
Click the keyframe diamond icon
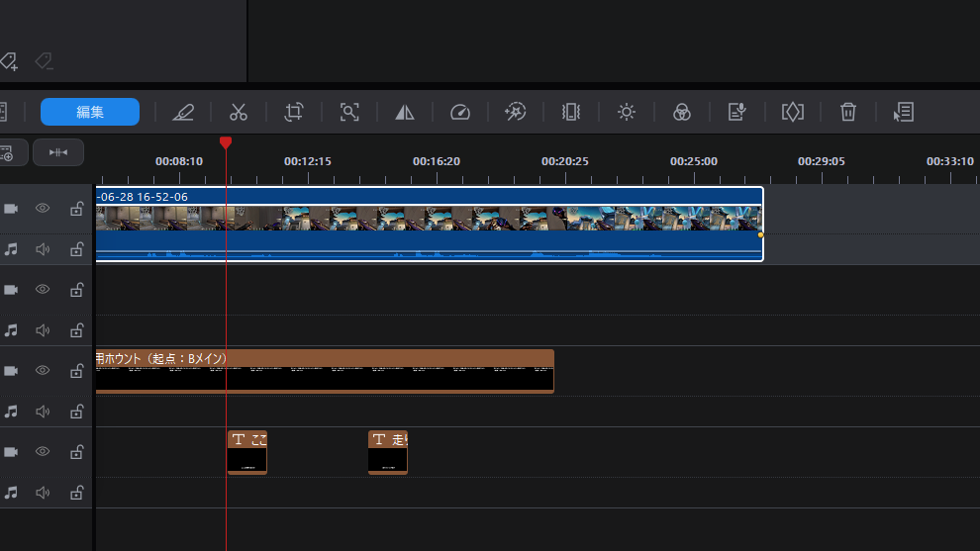click(x=793, y=113)
